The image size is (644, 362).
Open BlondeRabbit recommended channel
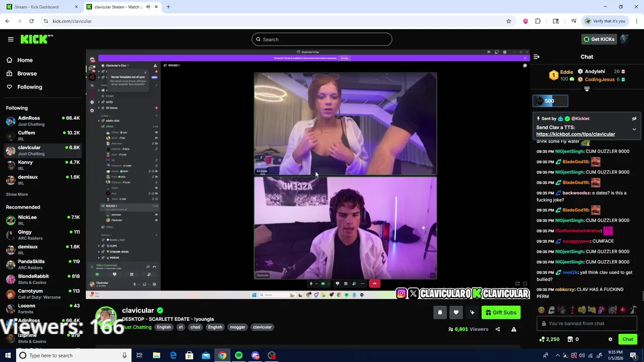click(x=43, y=279)
